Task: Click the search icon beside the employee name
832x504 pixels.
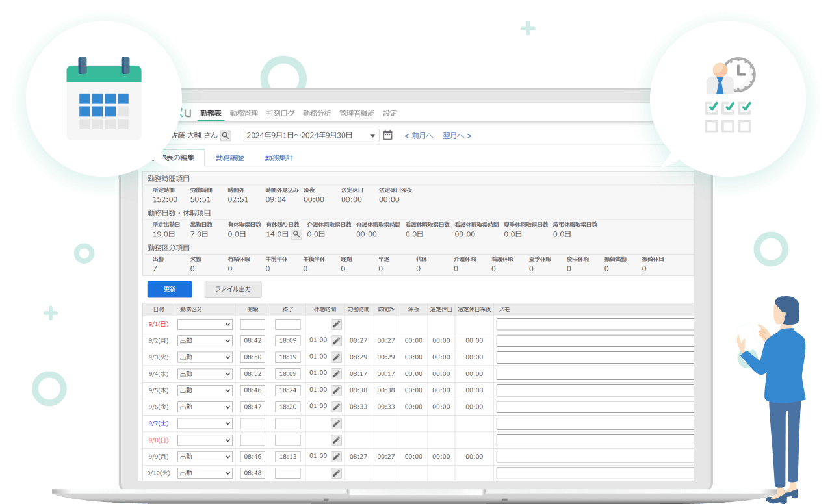Action: tap(225, 135)
